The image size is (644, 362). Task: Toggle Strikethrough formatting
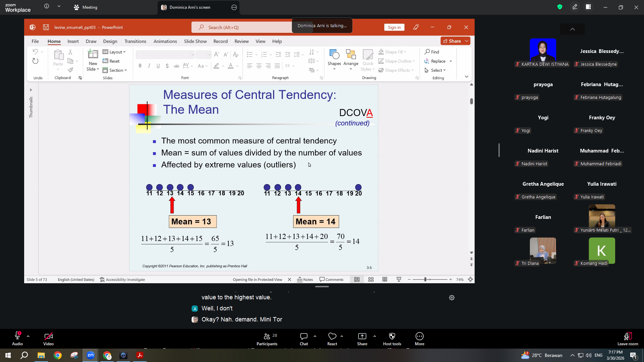tap(176, 66)
